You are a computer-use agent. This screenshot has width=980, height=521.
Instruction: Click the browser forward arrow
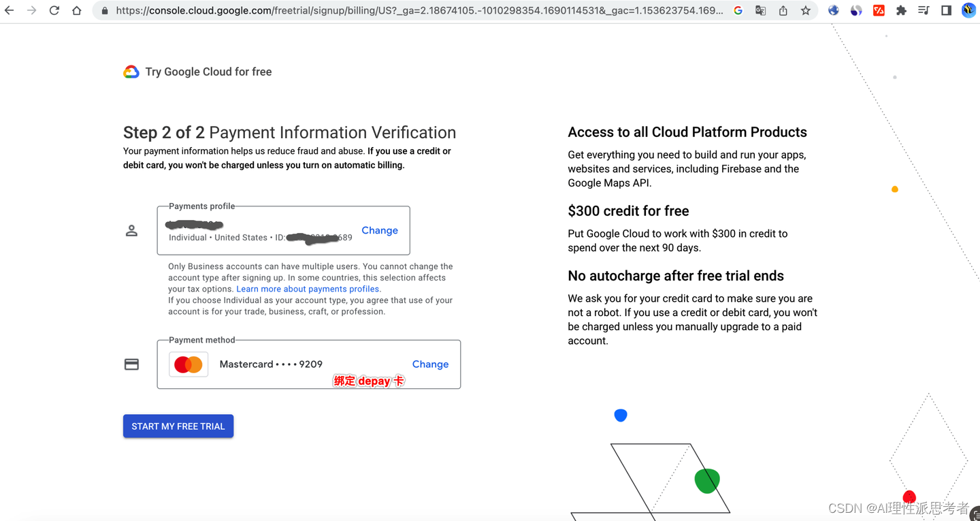click(32, 11)
